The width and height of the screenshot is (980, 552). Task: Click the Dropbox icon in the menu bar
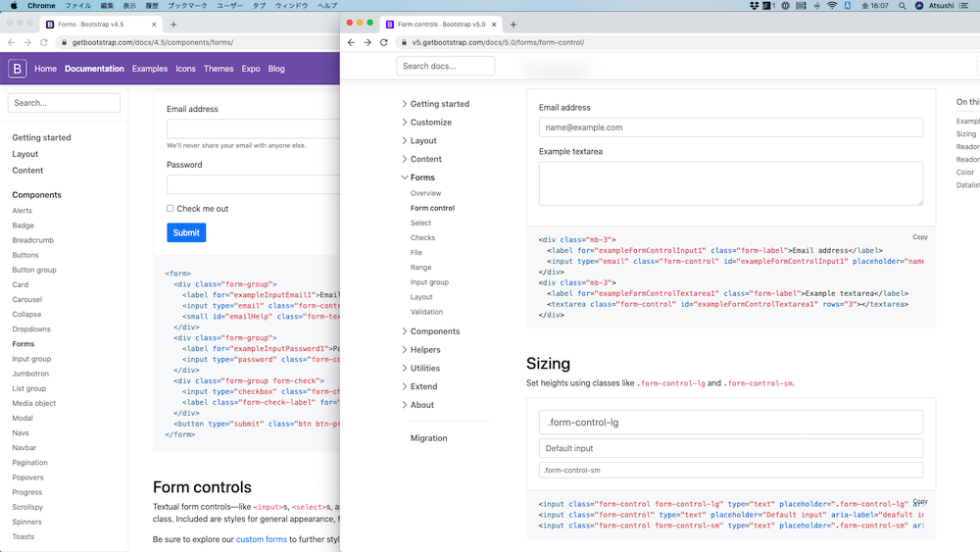[x=755, y=6]
